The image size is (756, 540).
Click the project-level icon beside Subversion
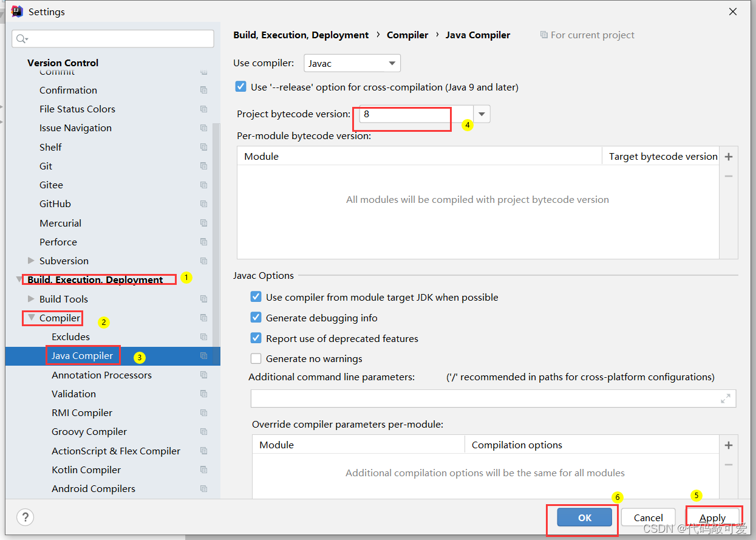203,261
